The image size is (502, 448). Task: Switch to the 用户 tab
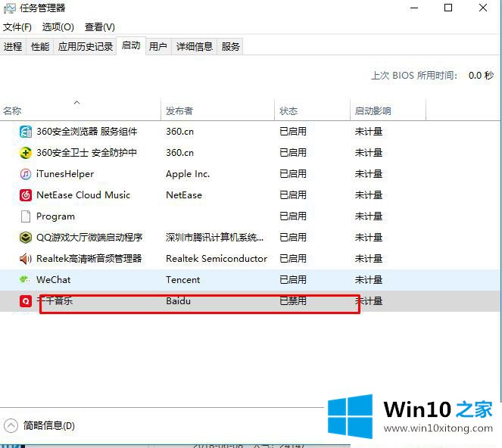tap(158, 47)
